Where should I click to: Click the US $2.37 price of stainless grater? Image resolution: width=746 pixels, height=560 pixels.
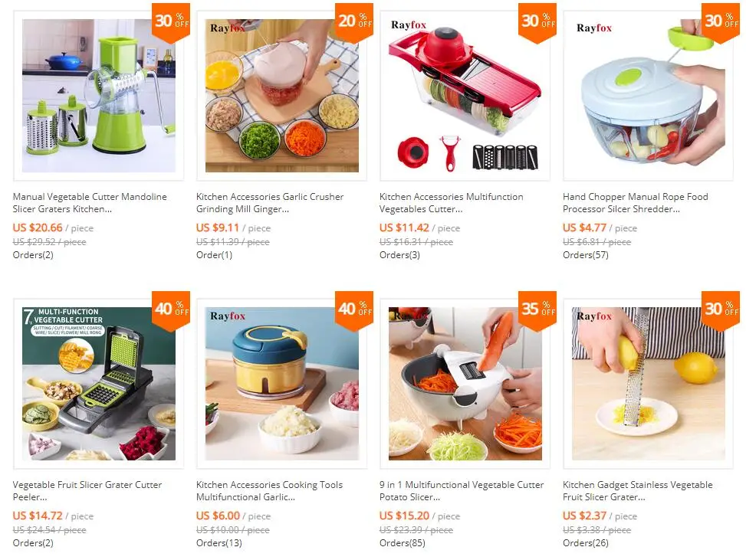[585, 516]
